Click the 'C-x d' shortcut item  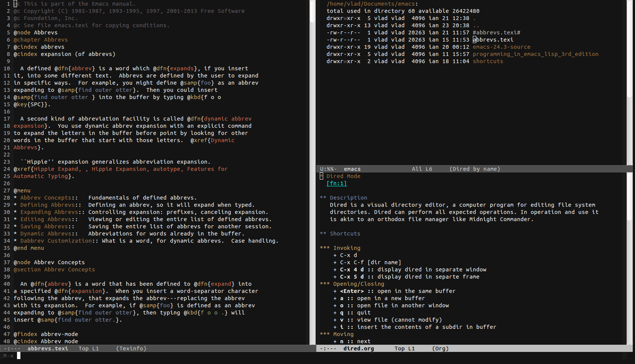click(345, 255)
